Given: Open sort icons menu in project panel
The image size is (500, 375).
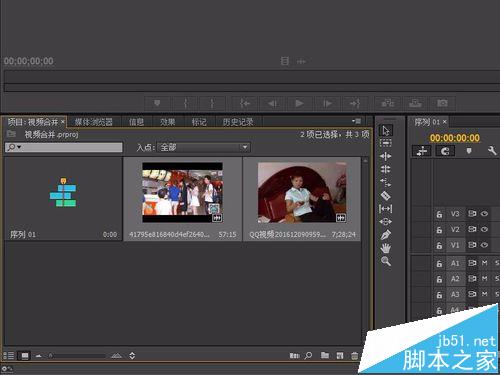Looking at the screenshot, I should point(132,356).
